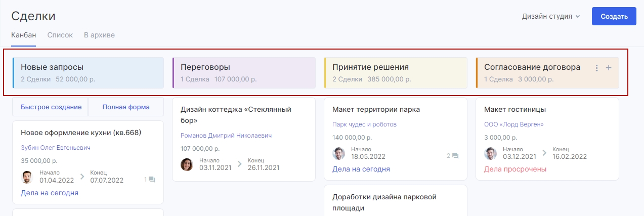Click avatar on Дизайн коттеджа «Стеклянный бор» card
Screen dimensions: 644x216
click(x=187, y=164)
